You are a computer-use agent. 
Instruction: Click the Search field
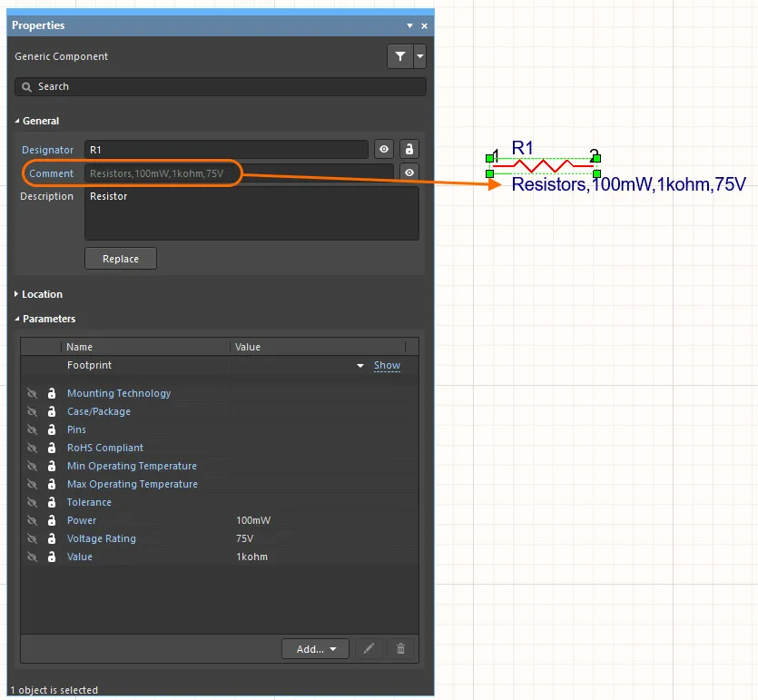(221, 86)
